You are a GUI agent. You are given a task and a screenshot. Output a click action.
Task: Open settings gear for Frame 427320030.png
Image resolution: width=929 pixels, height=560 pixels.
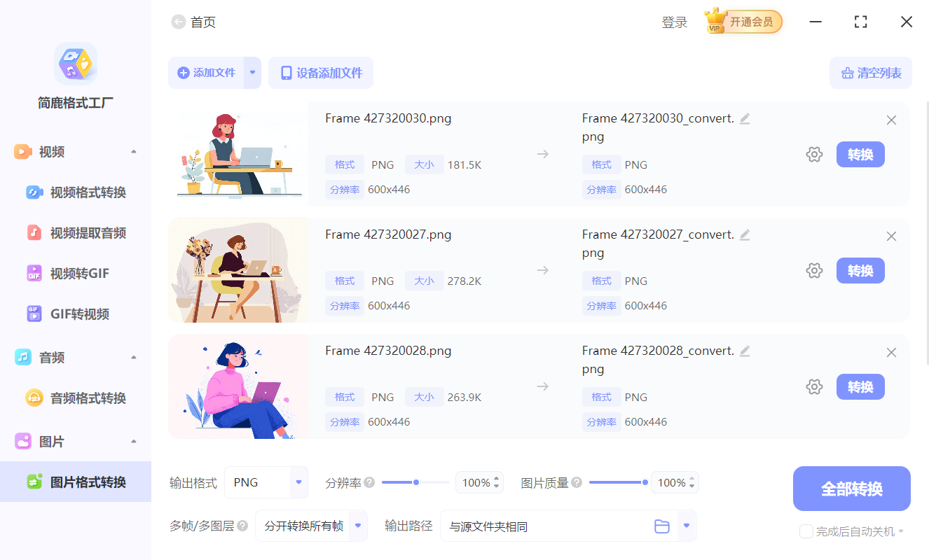pos(814,154)
